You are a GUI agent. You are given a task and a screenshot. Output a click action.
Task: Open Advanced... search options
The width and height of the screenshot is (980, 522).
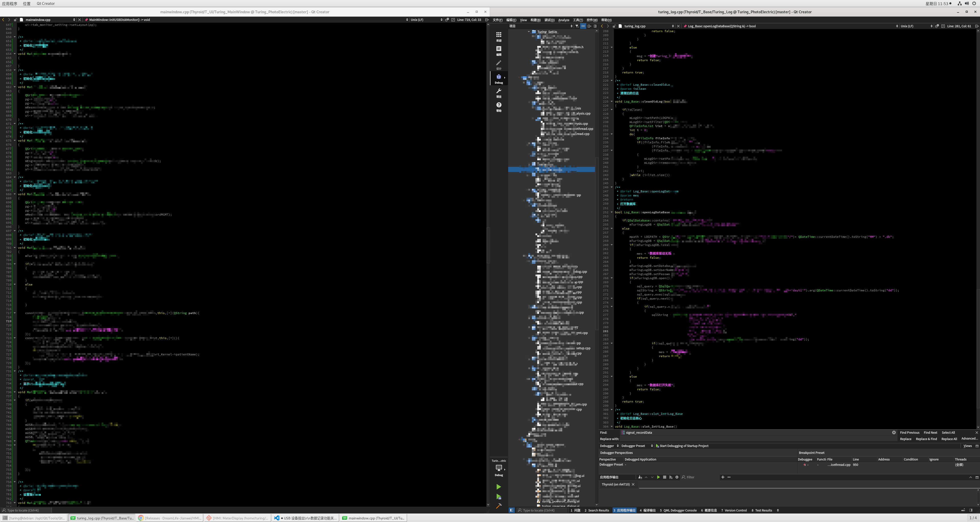(x=969, y=439)
